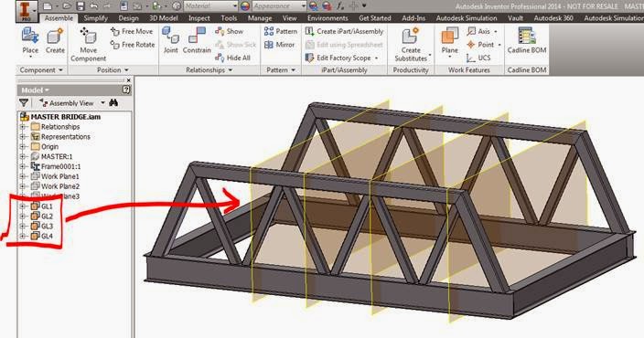Open the Assembly View dropdown arrow
Viewport: 644px width, 338px height.
102,103
